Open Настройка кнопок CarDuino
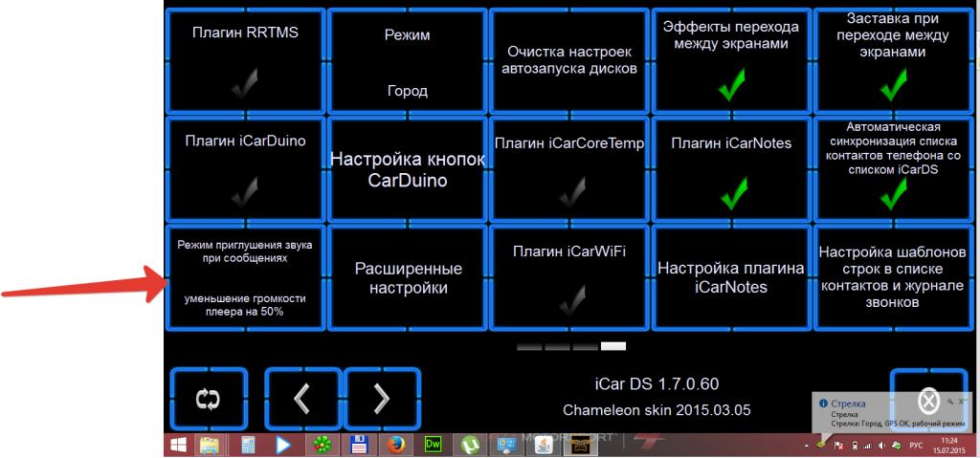Image resolution: width=980 pixels, height=458 pixels. 408,170
